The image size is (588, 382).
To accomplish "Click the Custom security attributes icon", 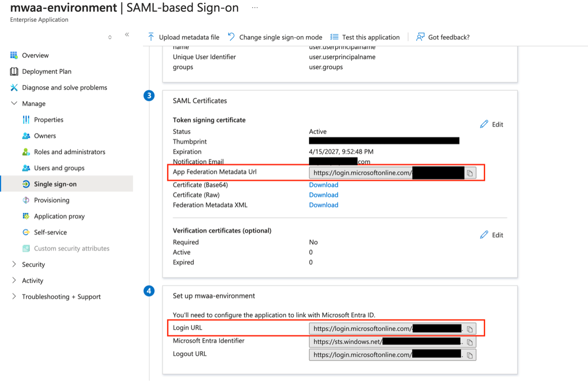I will point(26,248).
